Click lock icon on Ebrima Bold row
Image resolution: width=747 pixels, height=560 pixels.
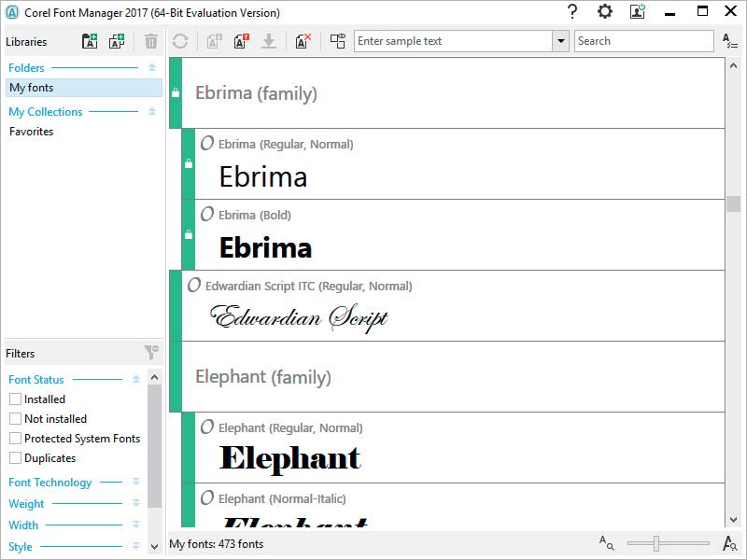(x=189, y=234)
